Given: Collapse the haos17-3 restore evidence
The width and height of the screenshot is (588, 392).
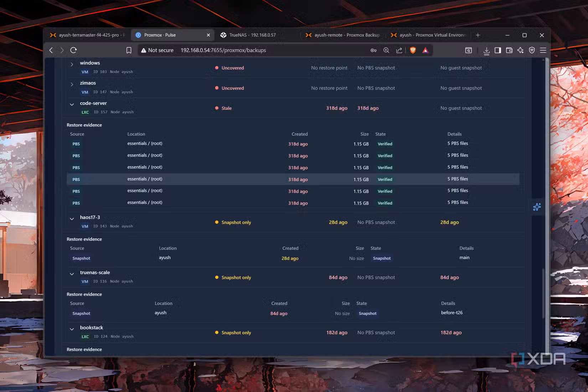Looking at the screenshot, I should coord(72,219).
